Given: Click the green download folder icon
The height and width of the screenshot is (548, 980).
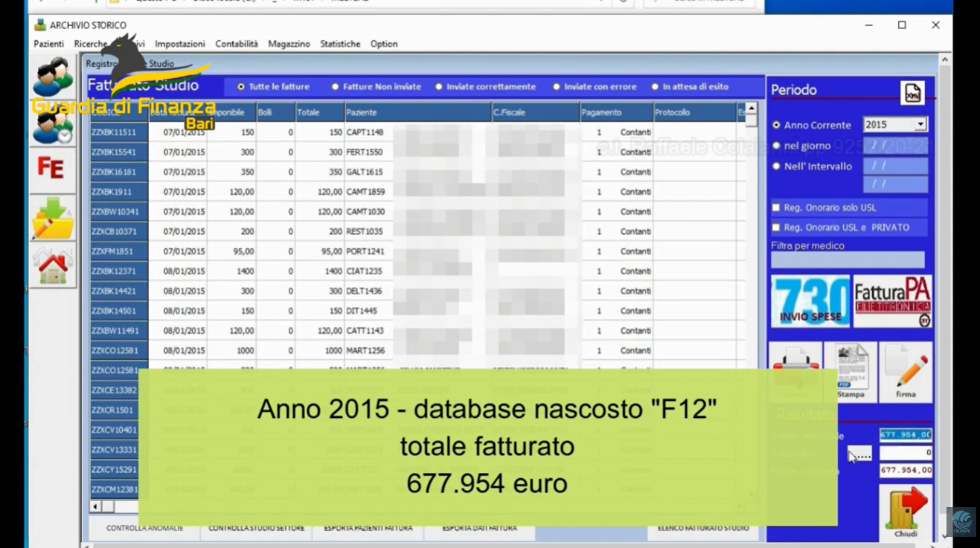Looking at the screenshot, I should tap(52, 218).
